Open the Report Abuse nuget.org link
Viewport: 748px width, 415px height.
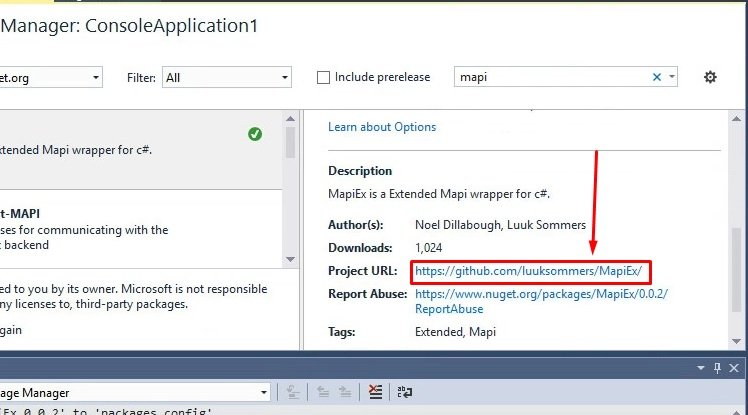pos(540,294)
